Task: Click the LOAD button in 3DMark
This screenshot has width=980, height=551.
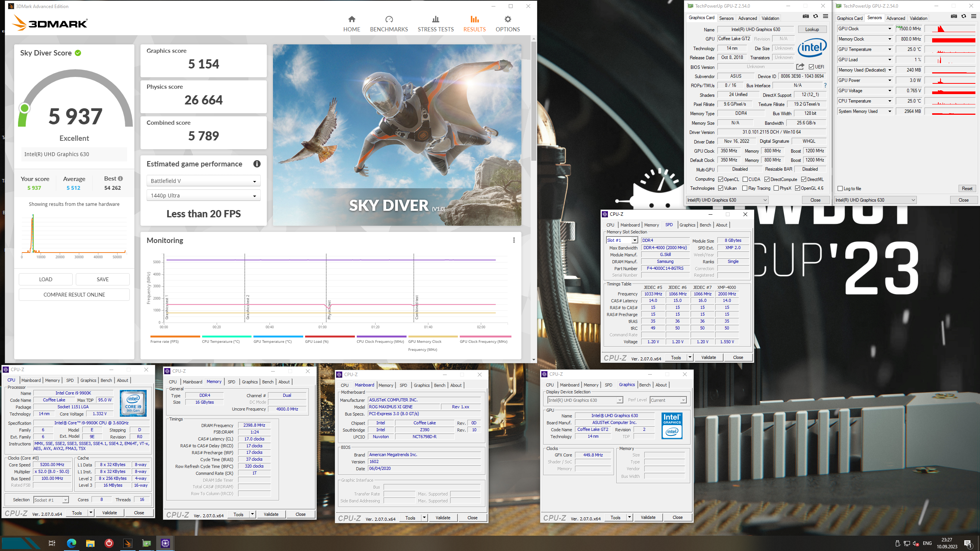Action: (46, 279)
